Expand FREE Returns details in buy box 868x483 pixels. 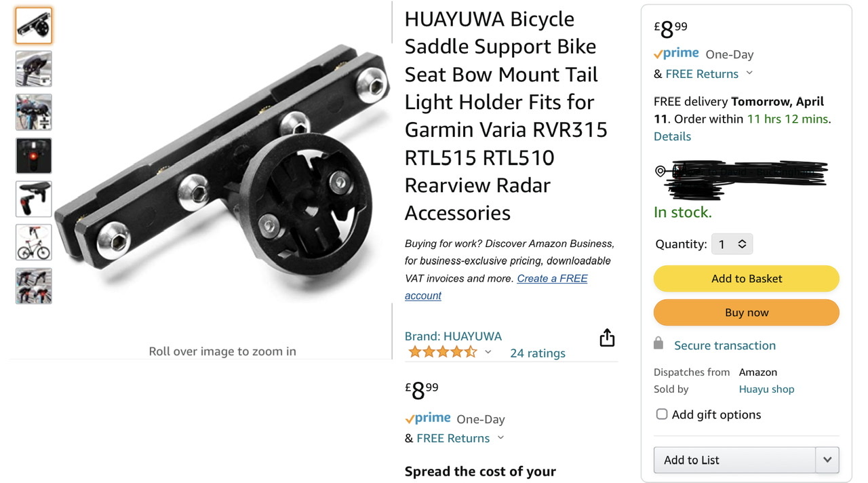749,73
